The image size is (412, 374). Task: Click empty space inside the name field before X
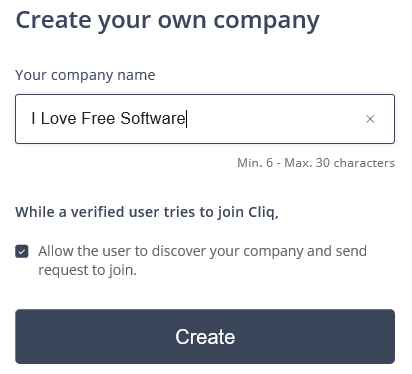pos(273,119)
